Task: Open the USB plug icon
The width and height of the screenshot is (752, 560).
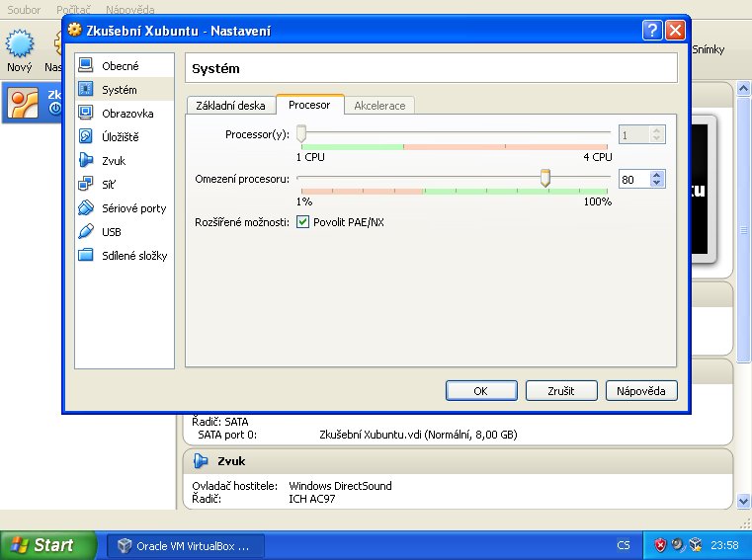Action: pos(86,231)
